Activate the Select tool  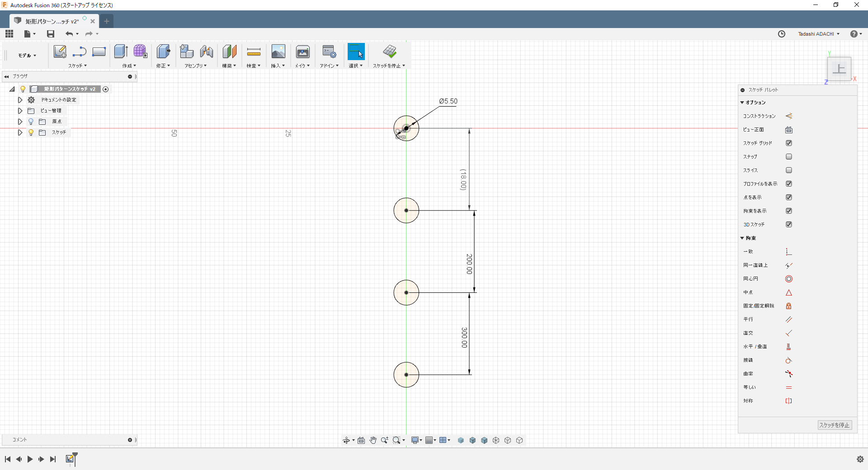pyautogui.click(x=356, y=52)
